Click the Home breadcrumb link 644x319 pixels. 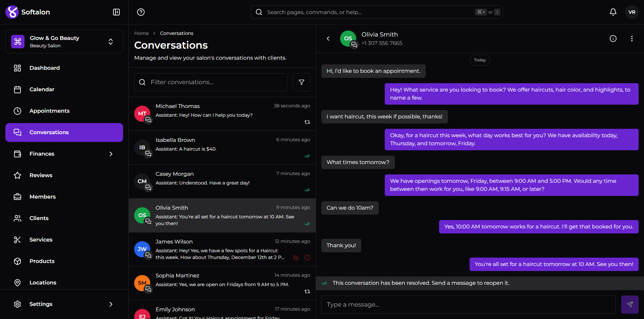[141, 33]
